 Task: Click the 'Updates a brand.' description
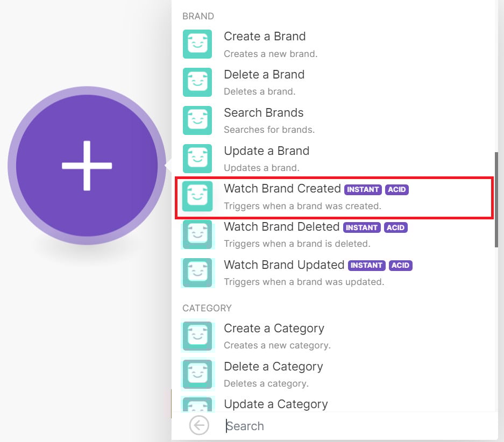[261, 168]
